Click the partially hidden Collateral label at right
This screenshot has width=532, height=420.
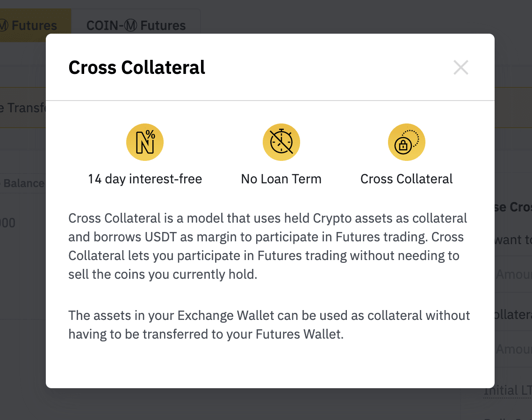pos(513,314)
